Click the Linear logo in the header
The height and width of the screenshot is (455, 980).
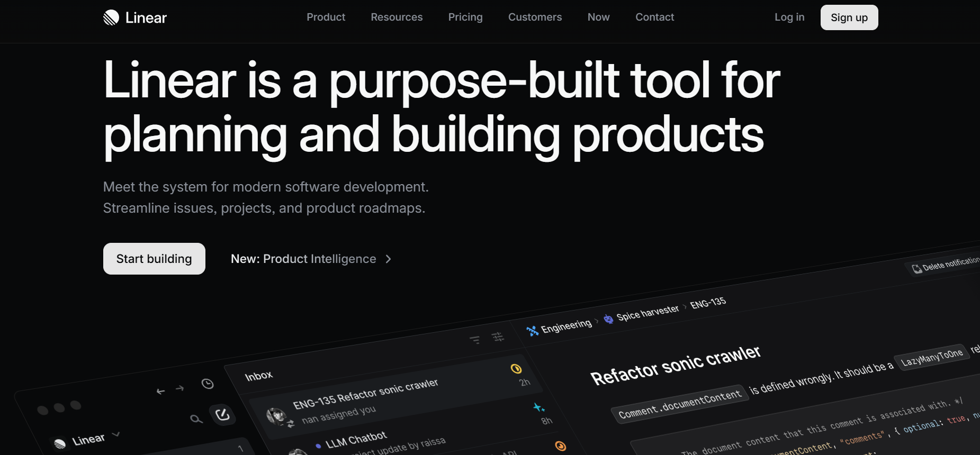tap(135, 17)
